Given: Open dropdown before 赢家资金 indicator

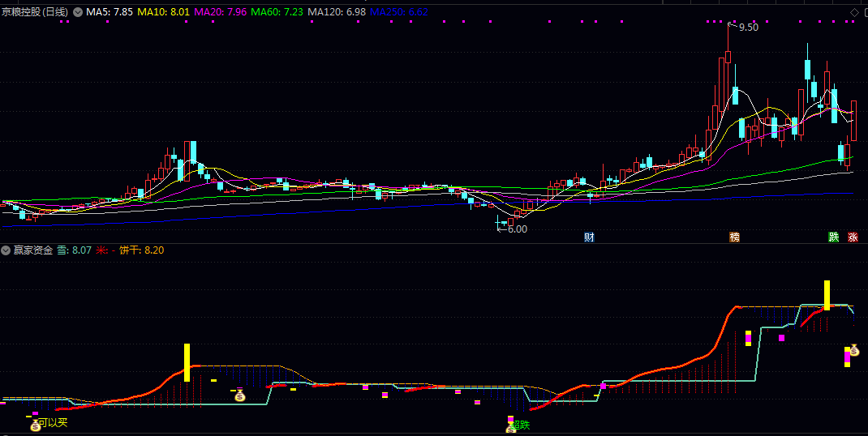Looking at the screenshot, I should pyautogui.click(x=6, y=250).
